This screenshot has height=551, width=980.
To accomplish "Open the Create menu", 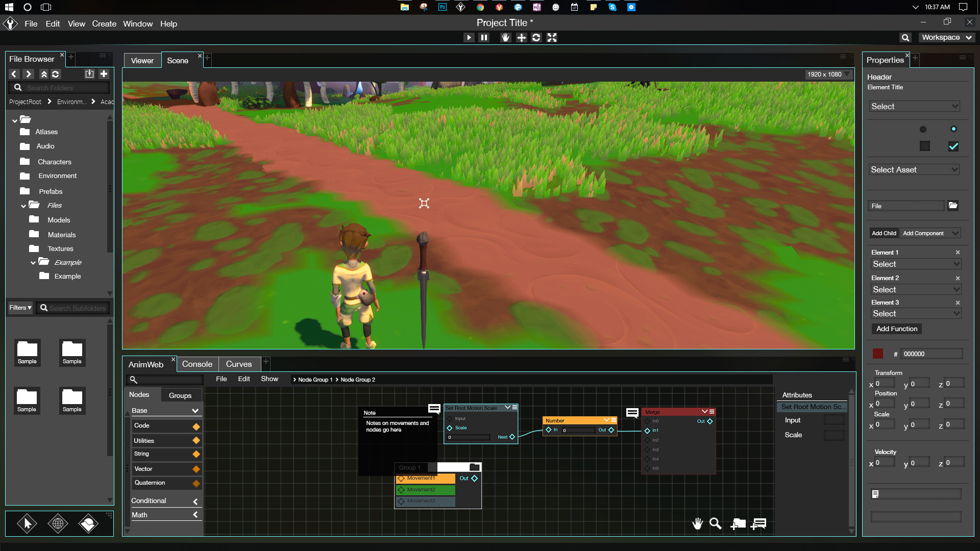I will tap(104, 24).
